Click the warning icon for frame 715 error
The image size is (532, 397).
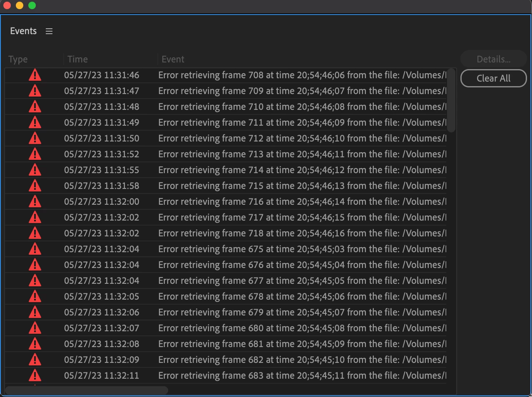tap(35, 186)
